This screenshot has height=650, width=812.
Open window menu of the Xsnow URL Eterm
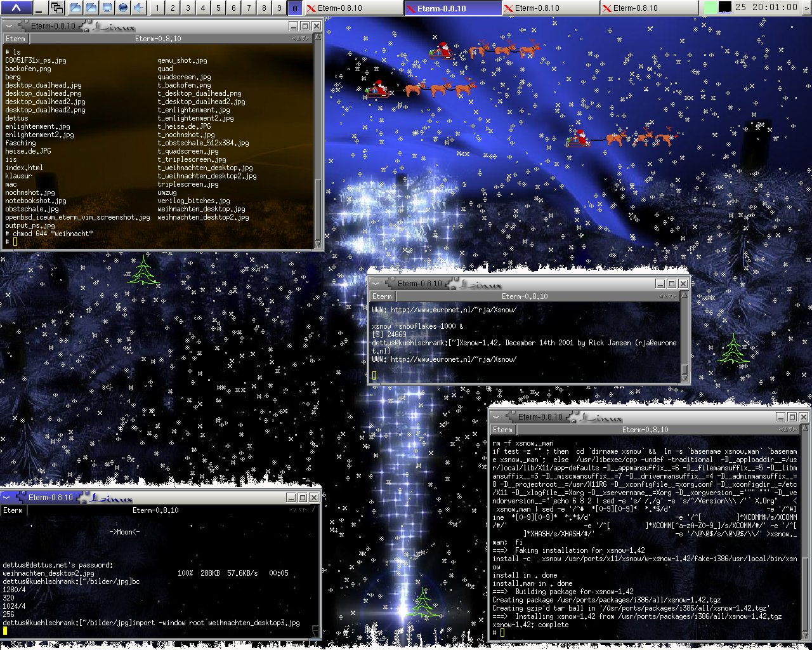pyautogui.click(x=376, y=284)
